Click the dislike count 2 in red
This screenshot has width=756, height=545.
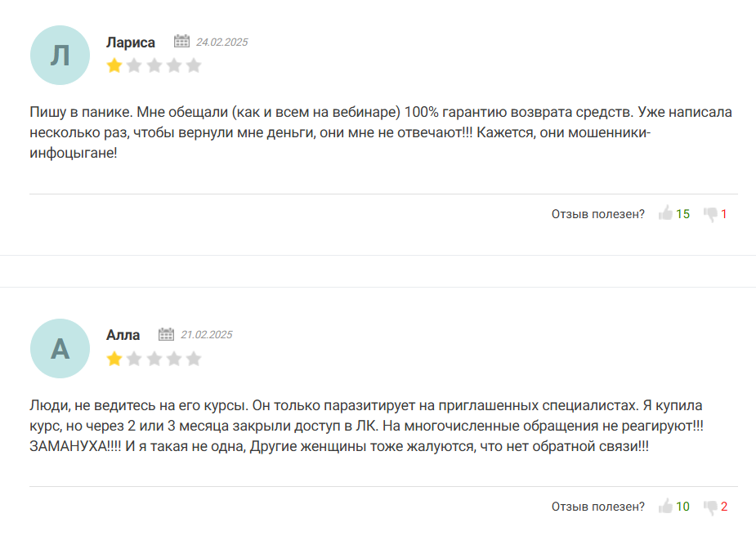point(724,507)
